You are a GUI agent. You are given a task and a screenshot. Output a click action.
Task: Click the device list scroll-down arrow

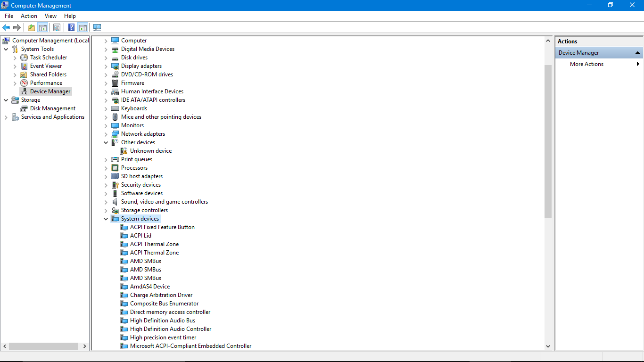(x=548, y=346)
